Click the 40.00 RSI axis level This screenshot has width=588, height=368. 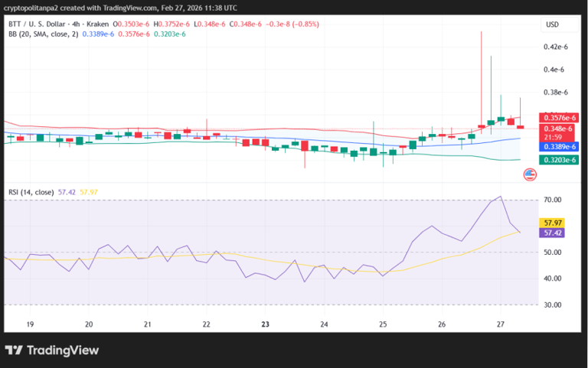[x=552, y=278]
